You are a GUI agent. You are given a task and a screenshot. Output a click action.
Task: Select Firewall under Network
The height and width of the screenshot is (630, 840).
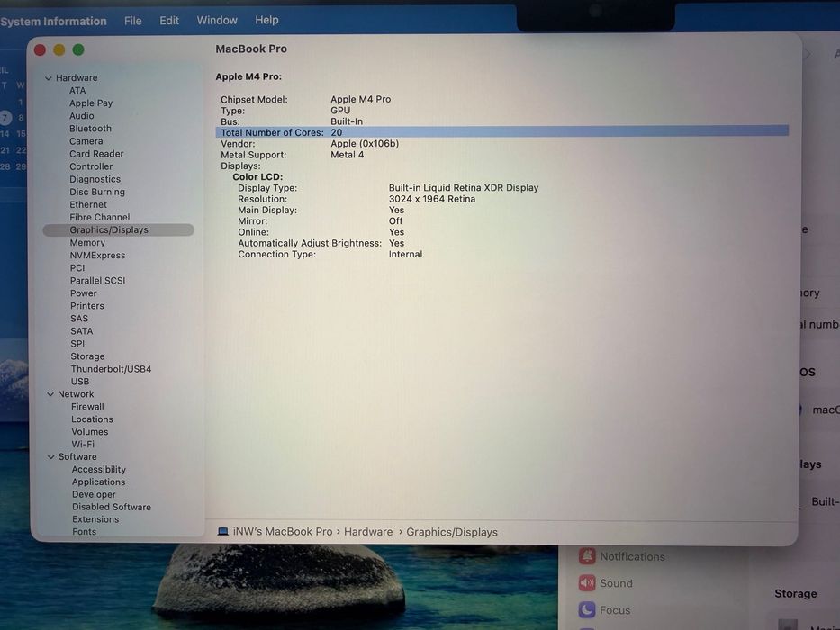pyautogui.click(x=87, y=407)
